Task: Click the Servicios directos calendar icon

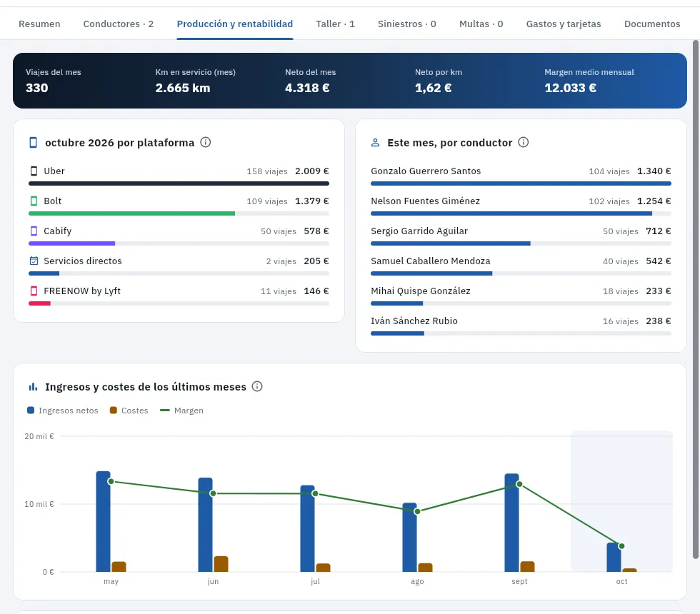Action: [34, 261]
